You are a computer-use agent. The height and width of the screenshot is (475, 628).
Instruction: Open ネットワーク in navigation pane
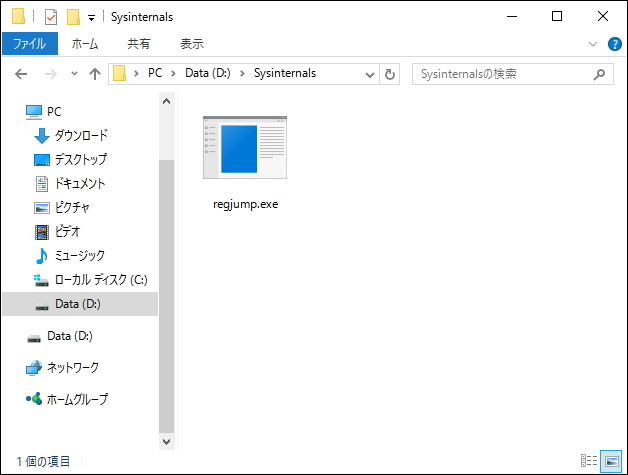click(x=73, y=367)
